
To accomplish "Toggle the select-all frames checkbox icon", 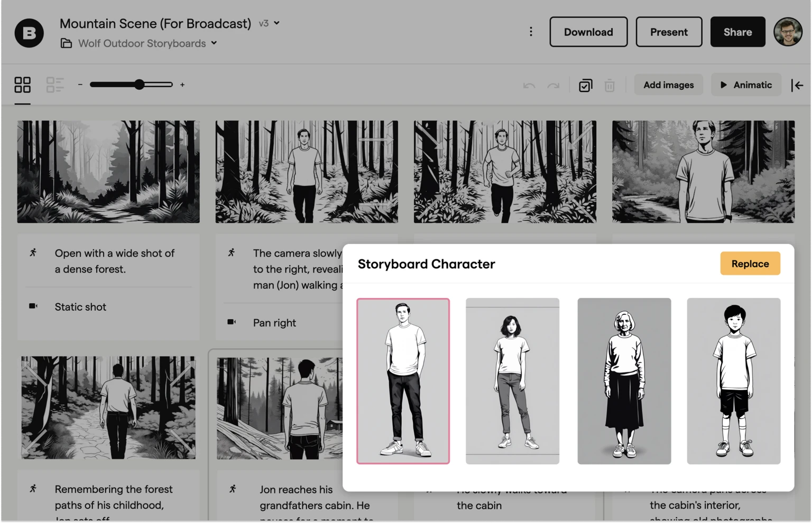I will pyautogui.click(x=585, y=85).
